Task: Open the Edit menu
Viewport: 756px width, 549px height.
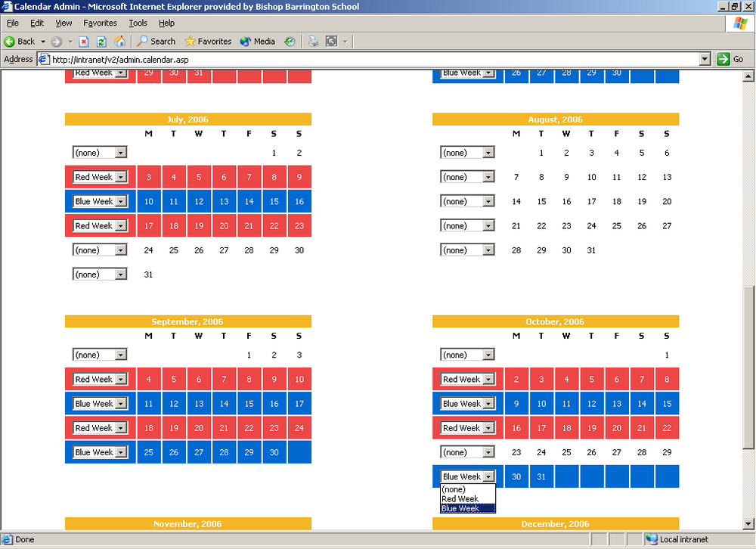Action: pyautogui.click(x=36, y=23)
